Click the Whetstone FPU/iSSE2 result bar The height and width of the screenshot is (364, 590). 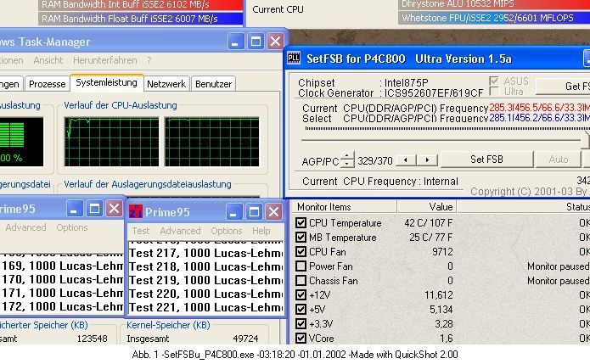click(x=494, y=18)
